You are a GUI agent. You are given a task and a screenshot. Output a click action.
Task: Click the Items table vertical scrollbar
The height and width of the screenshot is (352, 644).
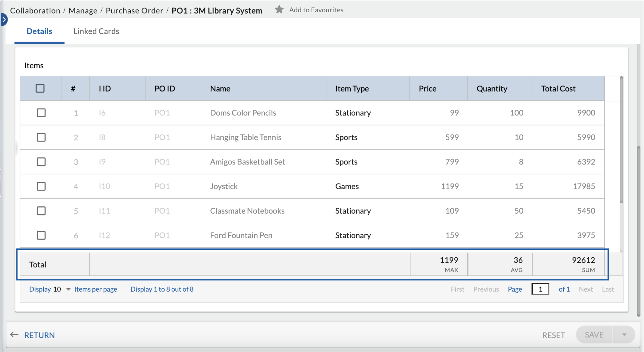[621, 140]
